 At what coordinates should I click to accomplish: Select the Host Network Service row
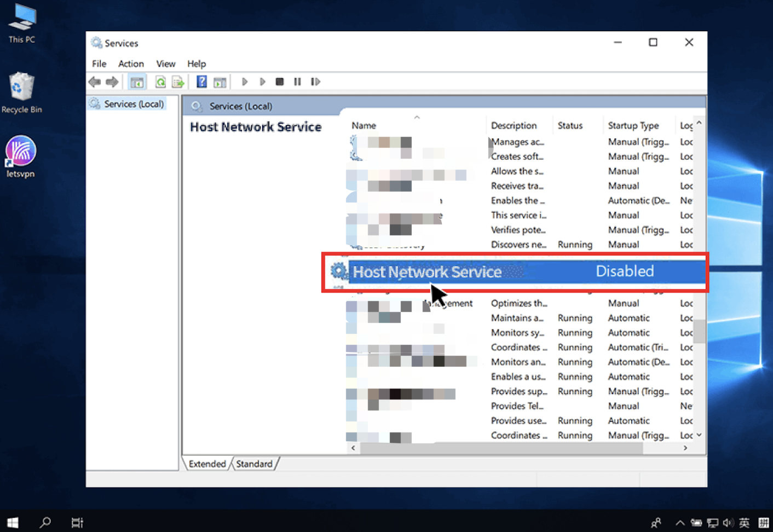pyautogui.click(x=515, y=272)
